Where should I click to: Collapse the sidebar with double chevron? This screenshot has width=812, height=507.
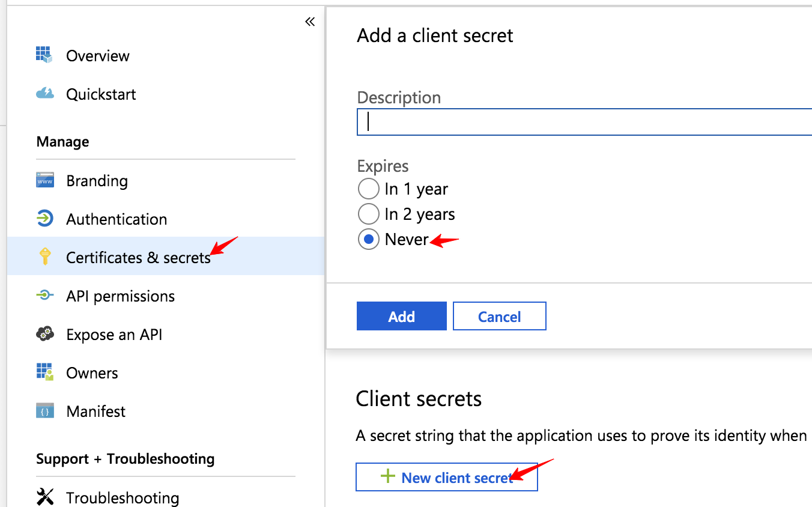click(x=310, y=22)
